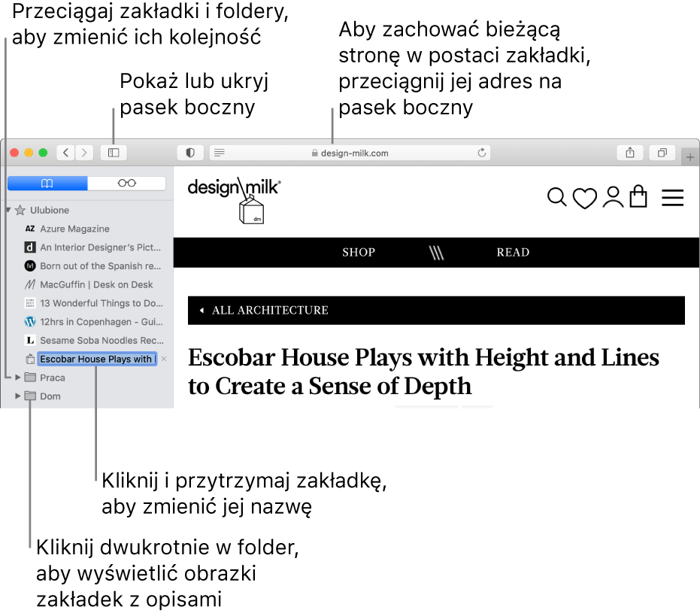Add a new tab with the plus button
Image resolution: width=700 pixels, height=616 pixels.
[x=690, y=157]
